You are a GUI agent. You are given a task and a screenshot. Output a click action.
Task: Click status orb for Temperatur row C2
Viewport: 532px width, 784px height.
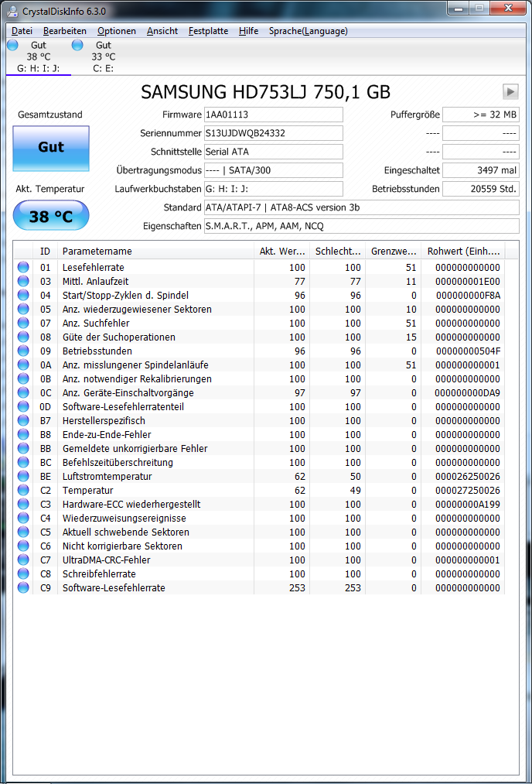(x=23, y=490)
